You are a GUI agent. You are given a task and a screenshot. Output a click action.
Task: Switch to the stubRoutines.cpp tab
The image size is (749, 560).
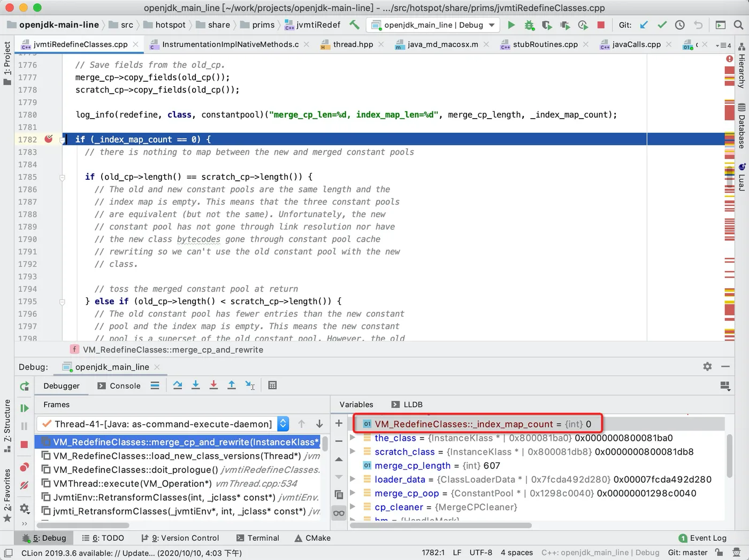[545, 44]
